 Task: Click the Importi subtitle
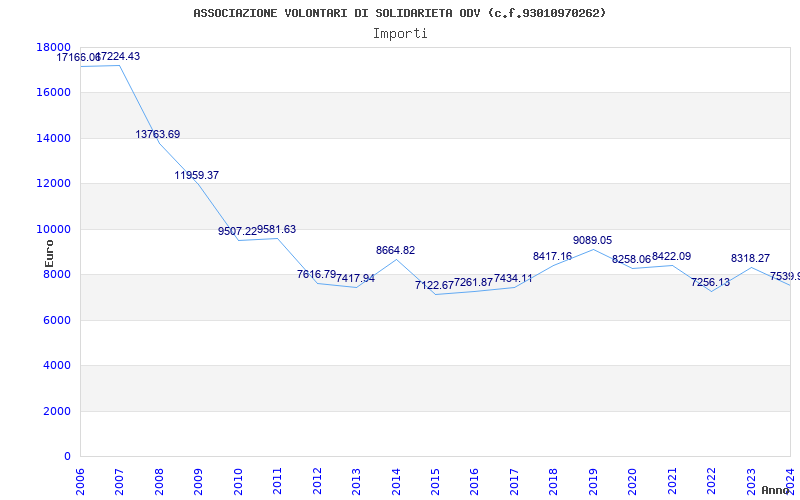pyautogui.click(x=400, y=34)
